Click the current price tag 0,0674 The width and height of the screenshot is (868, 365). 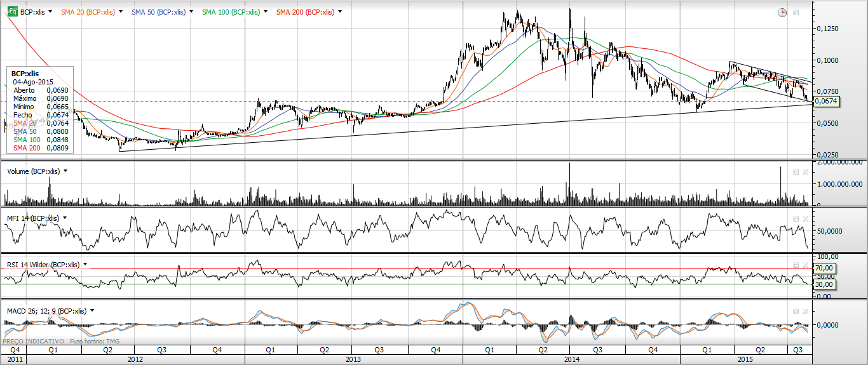[x=827, y=102]
